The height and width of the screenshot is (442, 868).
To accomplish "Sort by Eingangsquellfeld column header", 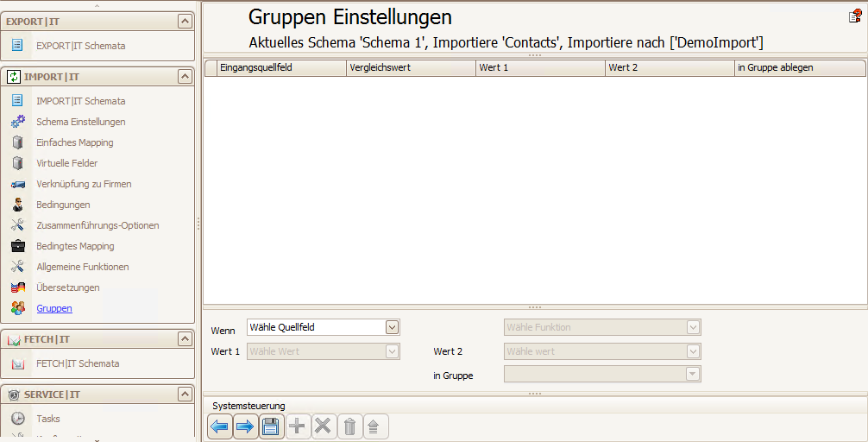I will point(282,67).
